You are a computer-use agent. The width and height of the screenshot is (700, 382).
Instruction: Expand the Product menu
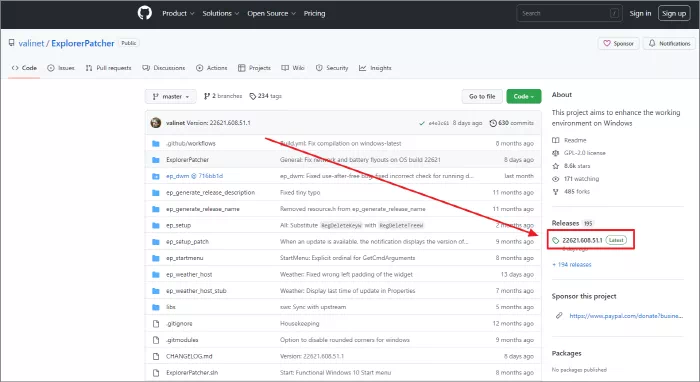point(178,13)
